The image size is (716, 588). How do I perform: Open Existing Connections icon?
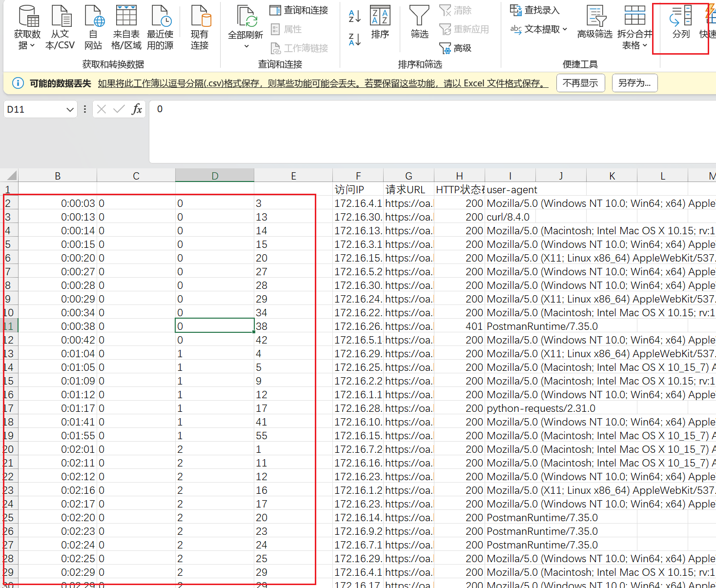pyautogui.click(x=200, y=17)
